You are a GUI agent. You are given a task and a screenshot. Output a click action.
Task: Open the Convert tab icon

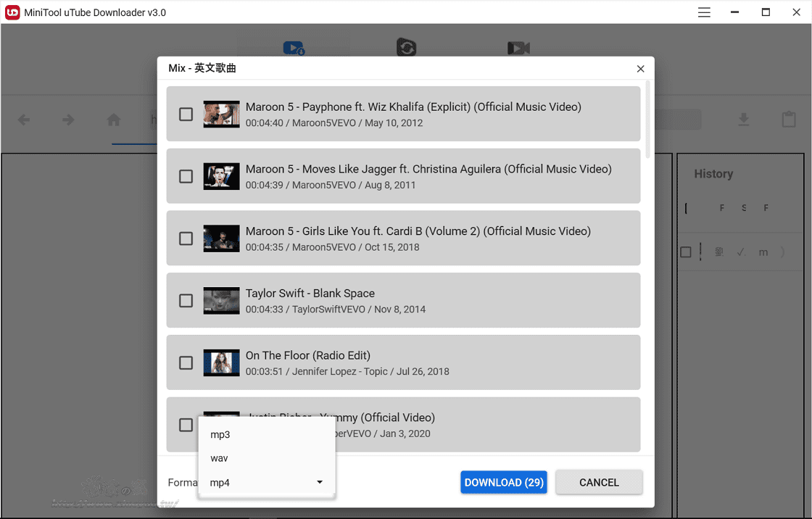click(x=407, y=47)
